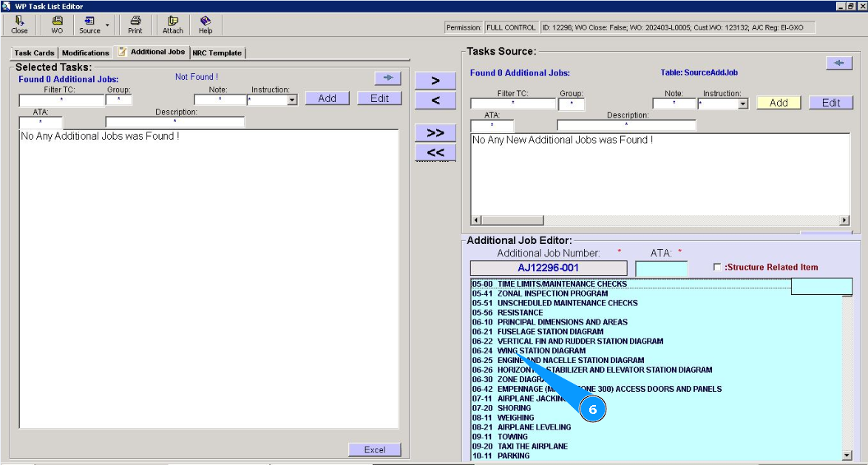Click Edit button in Selected Tasks
Image resolution: width=868 pixels, height=465 pixels.
(x=379, y=98)
